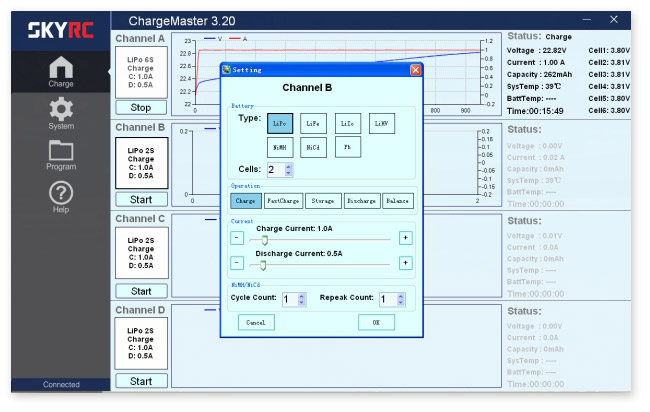
Task: Decrease discharge current with minus button
Action: [237, 263]
